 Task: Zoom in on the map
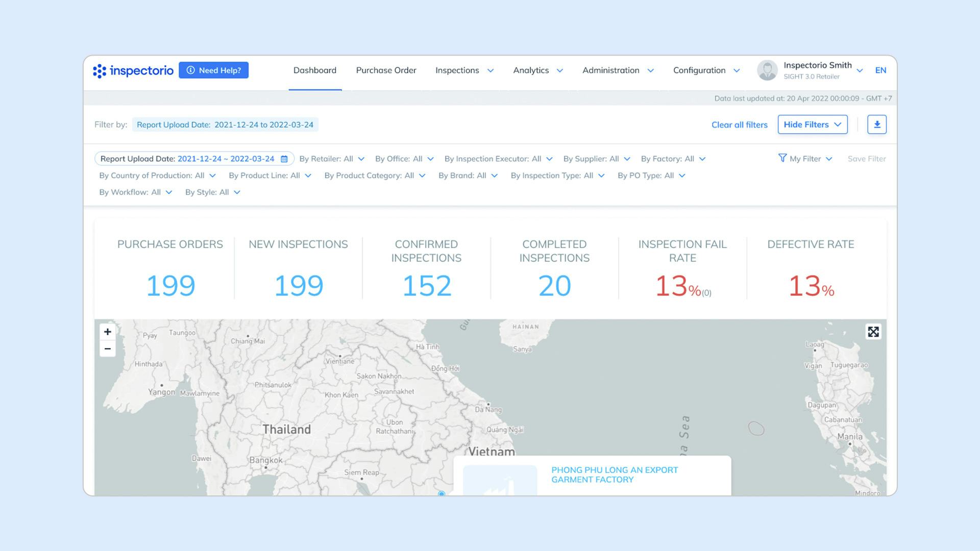click(107, 332)
